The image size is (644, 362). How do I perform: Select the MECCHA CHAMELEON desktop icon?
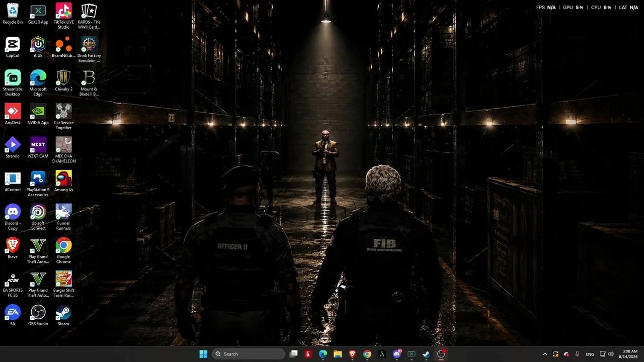click(x=63, y=150)
